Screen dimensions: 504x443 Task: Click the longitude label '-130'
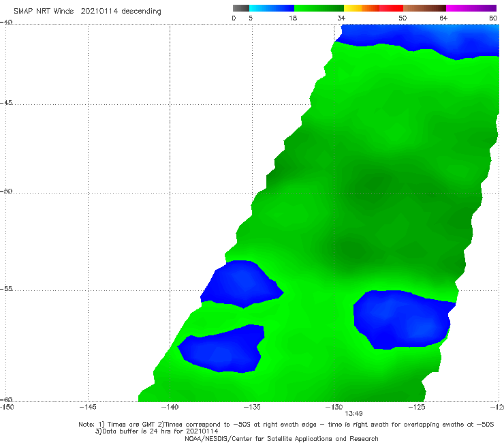[x=334, y=407]
